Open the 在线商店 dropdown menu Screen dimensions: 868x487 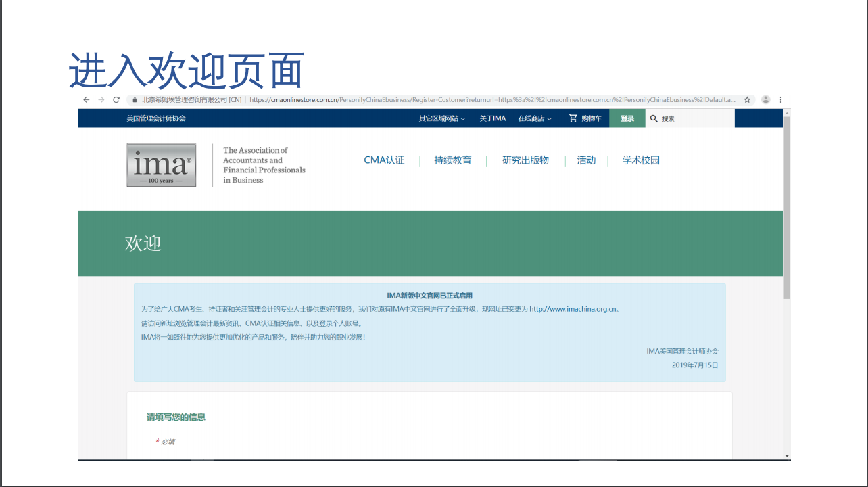[x=535, y=118]
